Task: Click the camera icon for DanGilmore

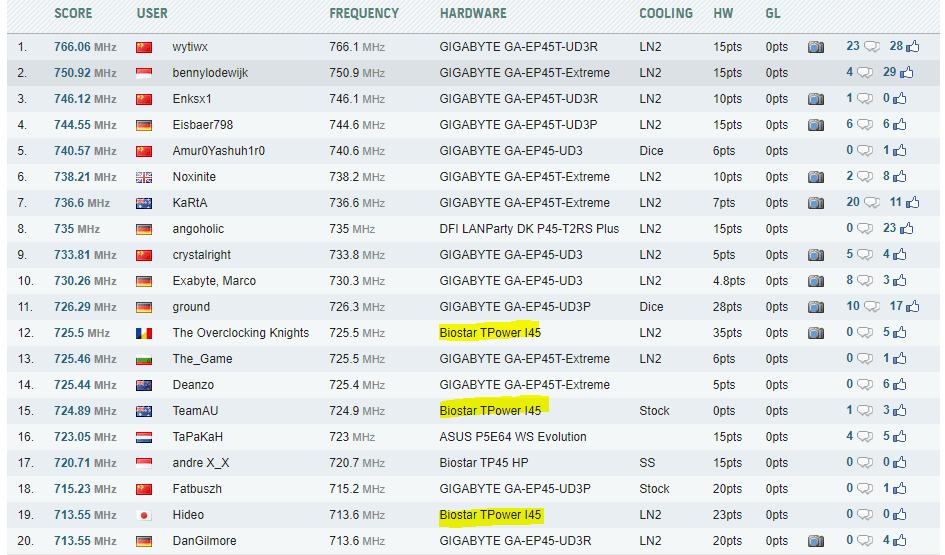Action: click(x=816, y=541)
